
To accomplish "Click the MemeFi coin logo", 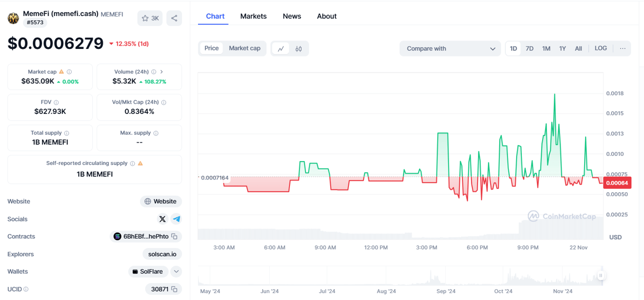I will coord(13,18).
